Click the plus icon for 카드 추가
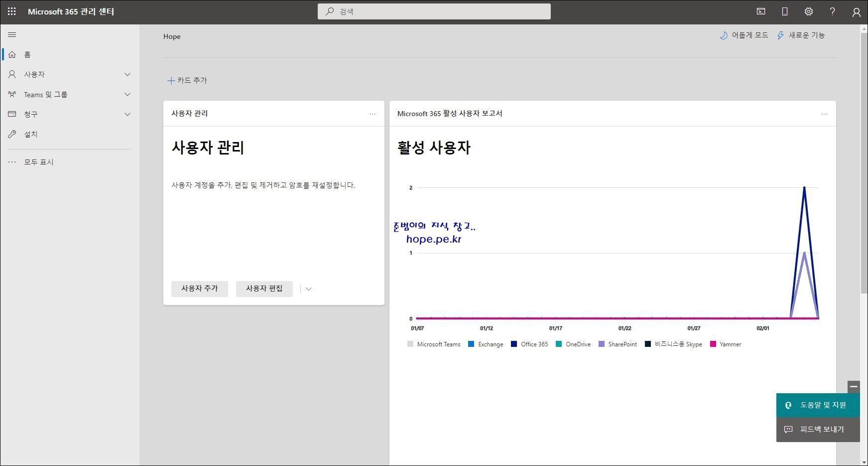Image resolution: width=868 pixels, height=466 pixels. point(171,81)
